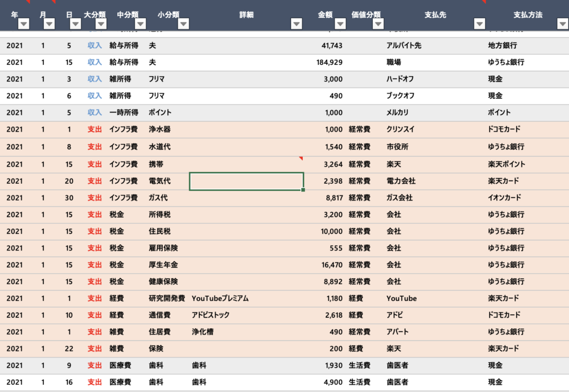Expand the 中分類 filter arrow
The height and width of the screenshot is (392, 569).
141,24
